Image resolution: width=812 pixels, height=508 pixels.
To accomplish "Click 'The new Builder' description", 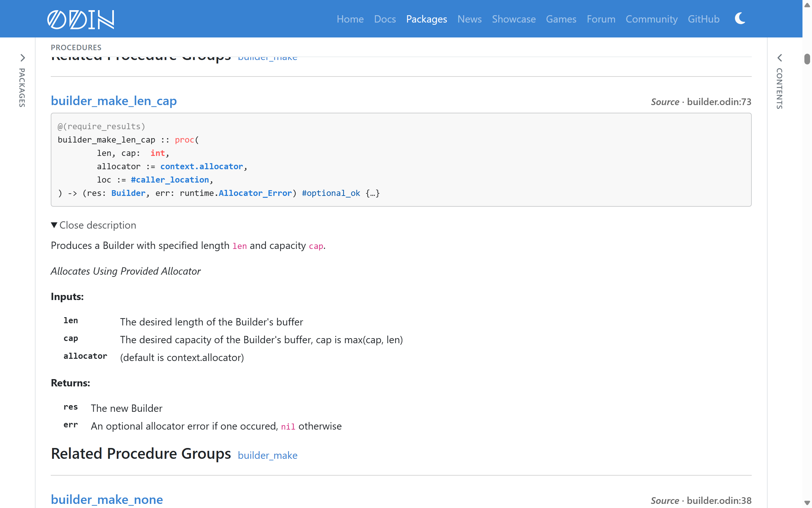I will (127, 408).
